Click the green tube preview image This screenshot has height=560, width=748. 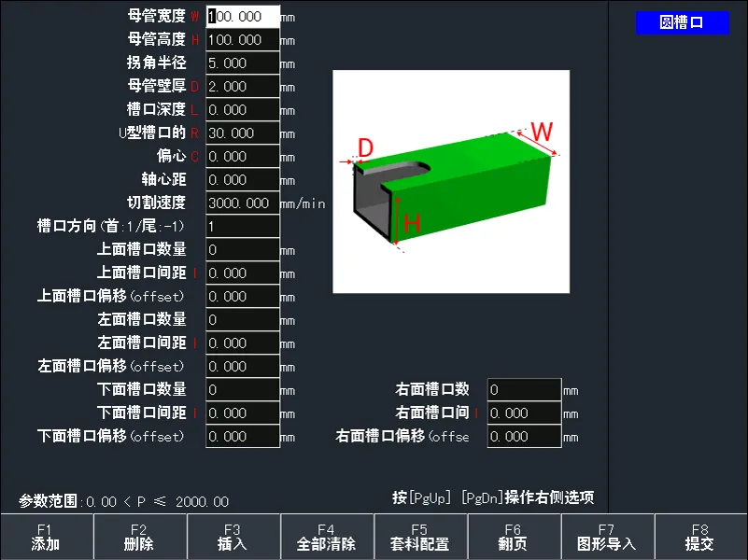coord(451,182)
